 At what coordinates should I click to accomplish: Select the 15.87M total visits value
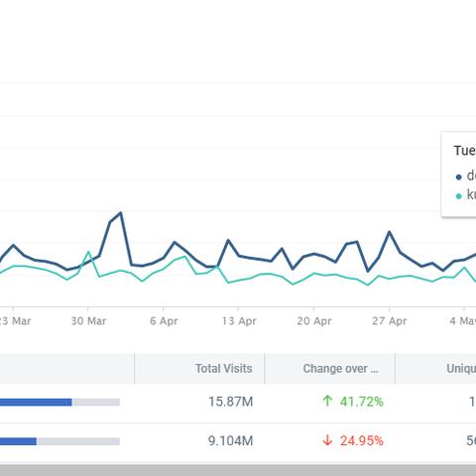pos(230,402)
